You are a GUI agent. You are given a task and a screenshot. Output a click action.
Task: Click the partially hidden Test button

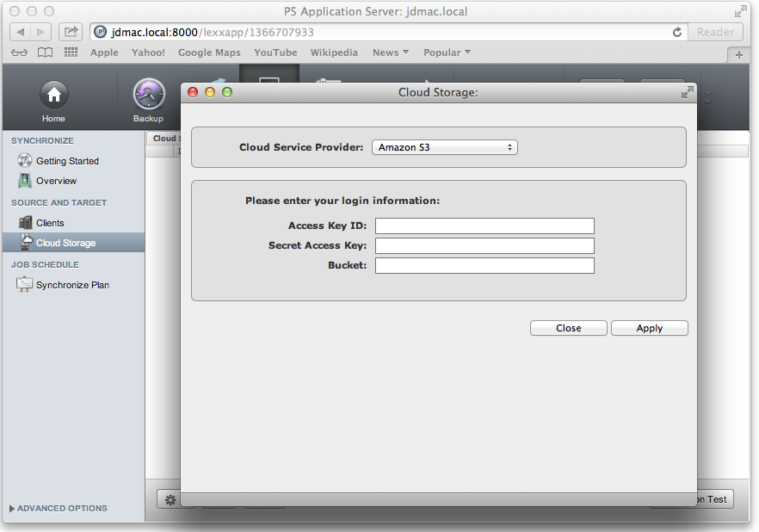tap(715, 499)
